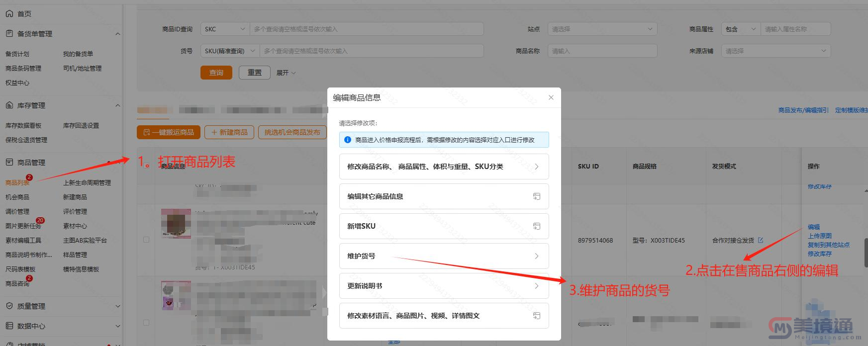
Task: Choose 修改素材语言、商品图片 option
Action: [x=444, y=316]
